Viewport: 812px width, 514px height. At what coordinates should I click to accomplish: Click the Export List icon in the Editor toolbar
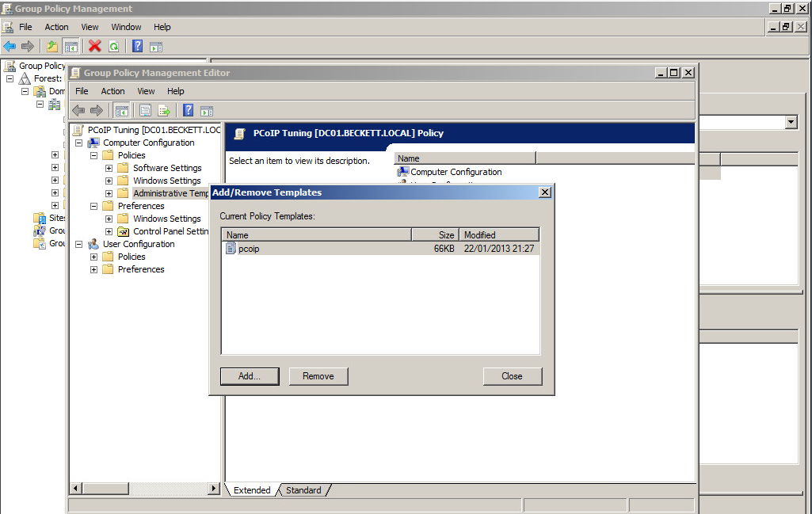(164, 110)
